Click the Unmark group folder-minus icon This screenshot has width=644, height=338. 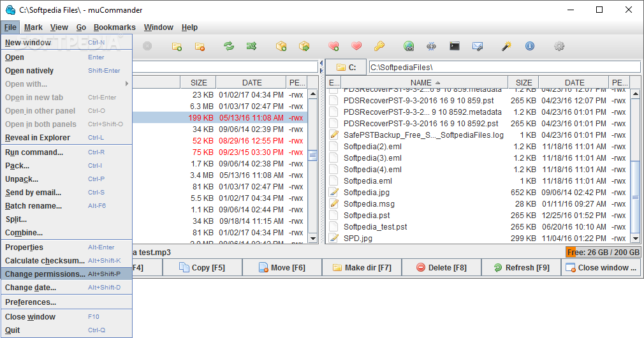point(200,47)
